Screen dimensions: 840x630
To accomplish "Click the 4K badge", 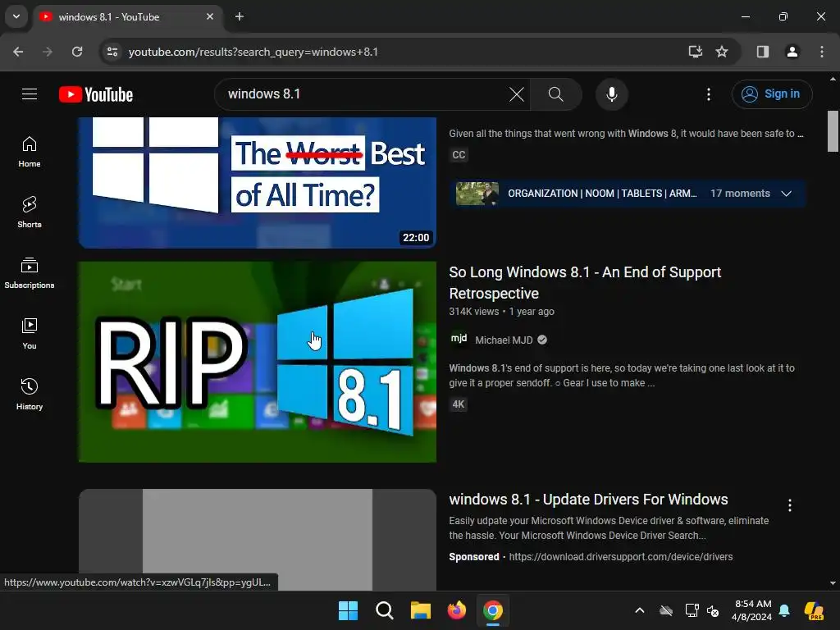I will pos(458,404).
